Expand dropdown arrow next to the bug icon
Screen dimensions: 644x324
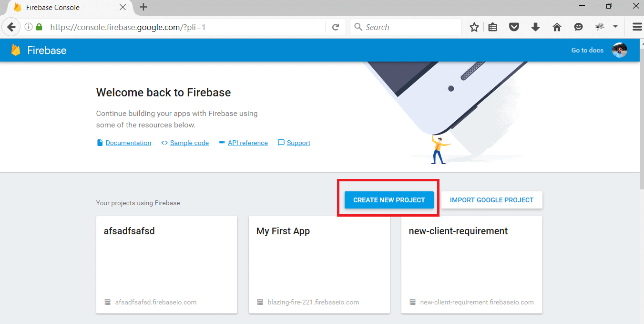click(615, 27)
